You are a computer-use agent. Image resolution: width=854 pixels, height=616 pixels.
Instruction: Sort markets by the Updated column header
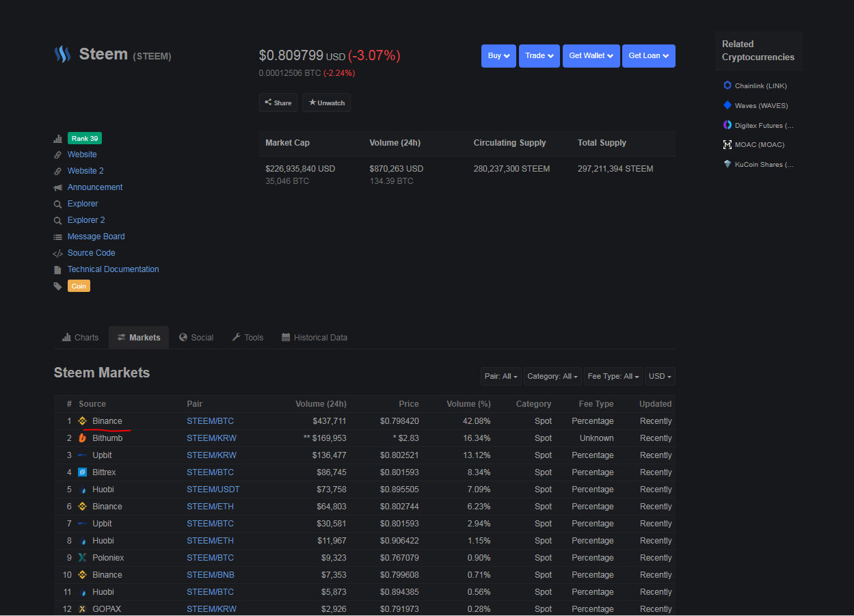click(x=656, y=404)
